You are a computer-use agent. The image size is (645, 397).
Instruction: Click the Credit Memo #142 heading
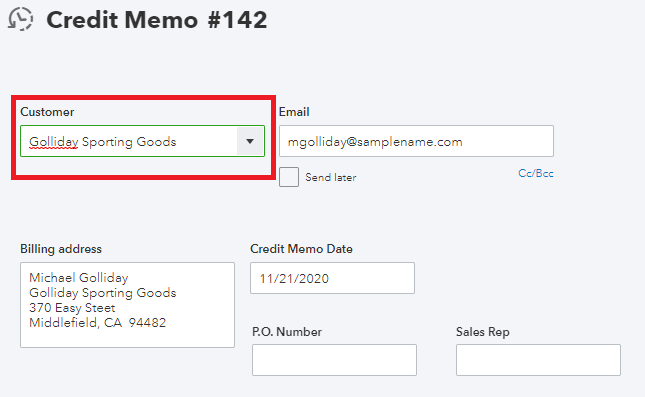click(157, 20)
